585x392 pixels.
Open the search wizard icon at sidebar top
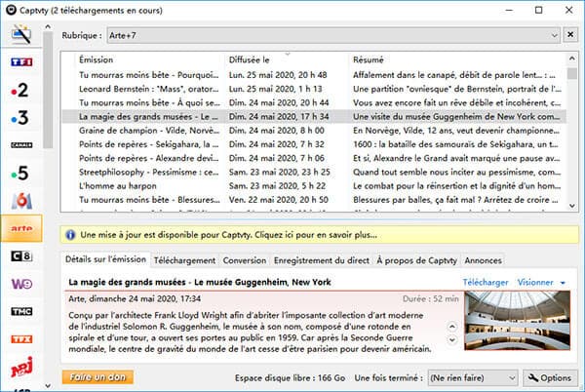coord(21,34)
